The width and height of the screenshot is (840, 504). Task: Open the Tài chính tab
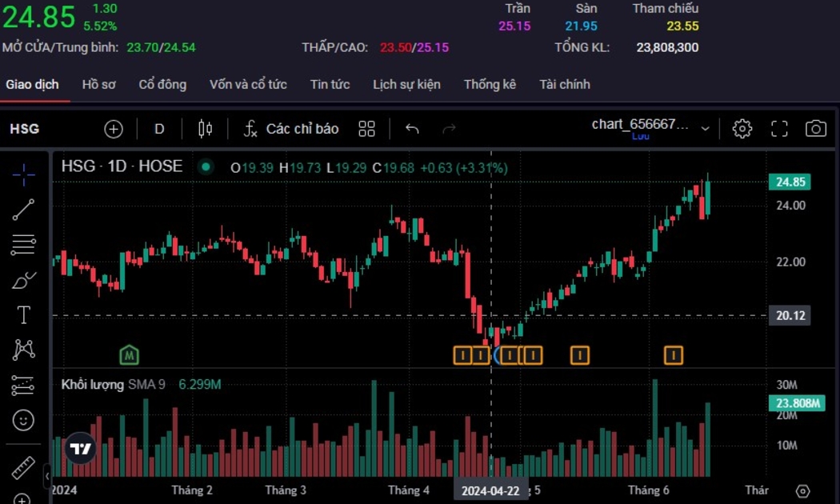pos(564,84)
